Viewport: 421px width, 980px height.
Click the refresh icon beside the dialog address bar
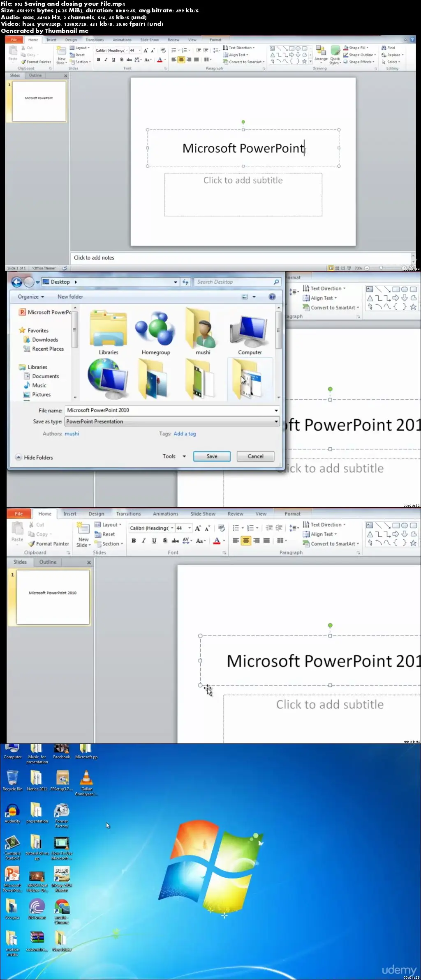(x=185, y=282)
